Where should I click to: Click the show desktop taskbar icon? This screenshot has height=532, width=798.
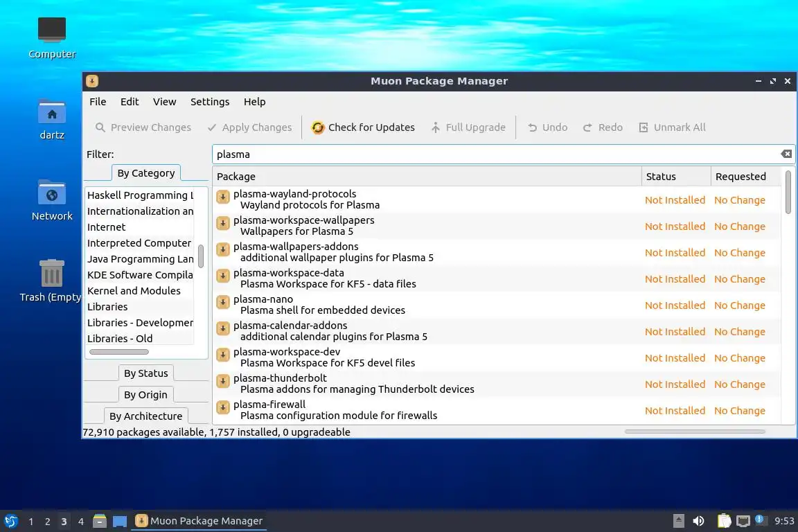pyautogui.click(x=120, y=522)
